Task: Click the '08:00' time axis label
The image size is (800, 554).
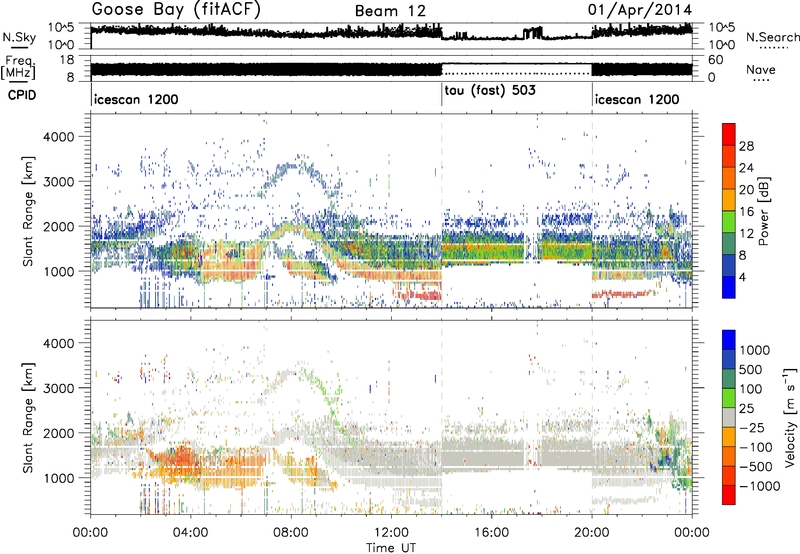Action: coord(290,533)
